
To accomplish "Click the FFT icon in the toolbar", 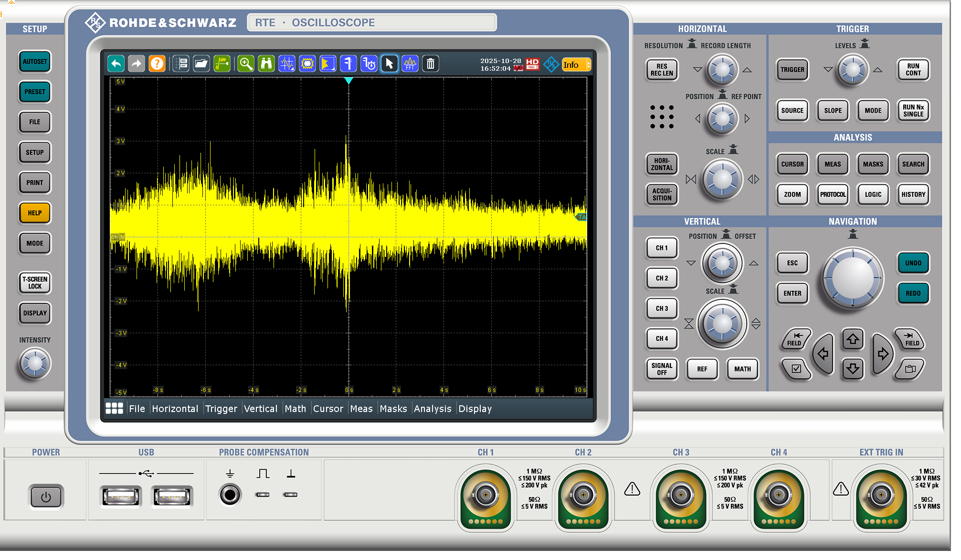I will tap(410, 63).
